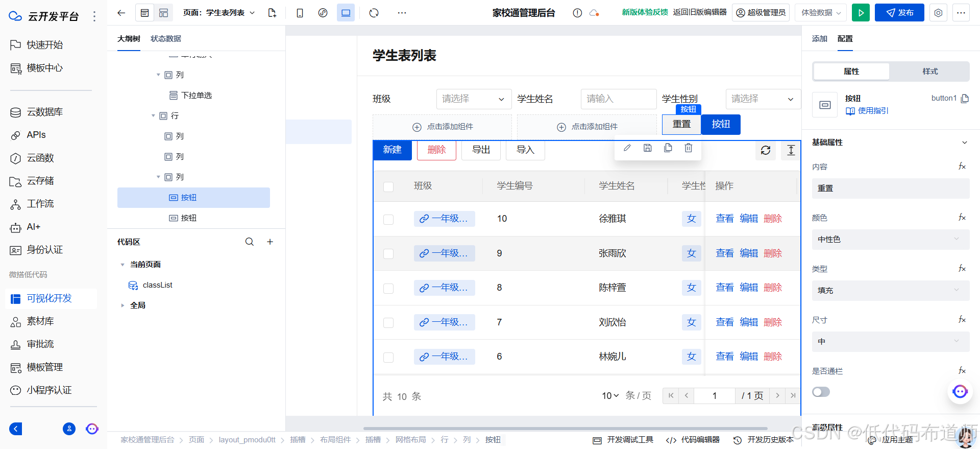Collapse the 当前页面 node
980x449 pixels.
point(122,265)
